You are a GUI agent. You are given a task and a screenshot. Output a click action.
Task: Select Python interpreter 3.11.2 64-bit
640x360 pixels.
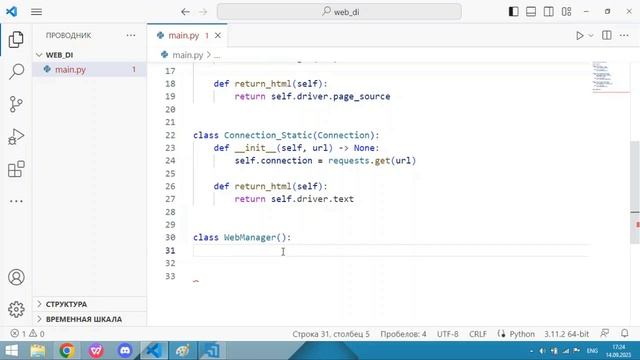566,334
